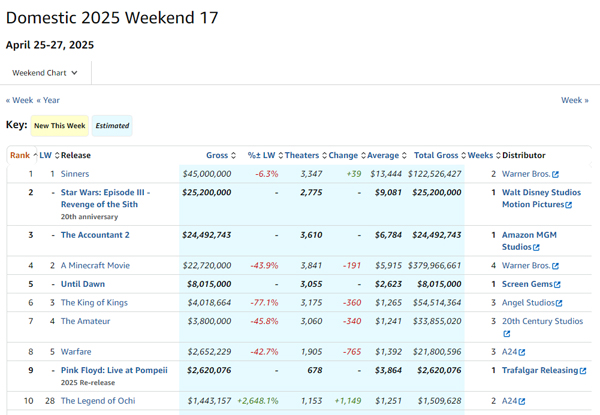
Task: Click A Minecraft Movie total gross $379,966,661
Action: coord(434,265)
